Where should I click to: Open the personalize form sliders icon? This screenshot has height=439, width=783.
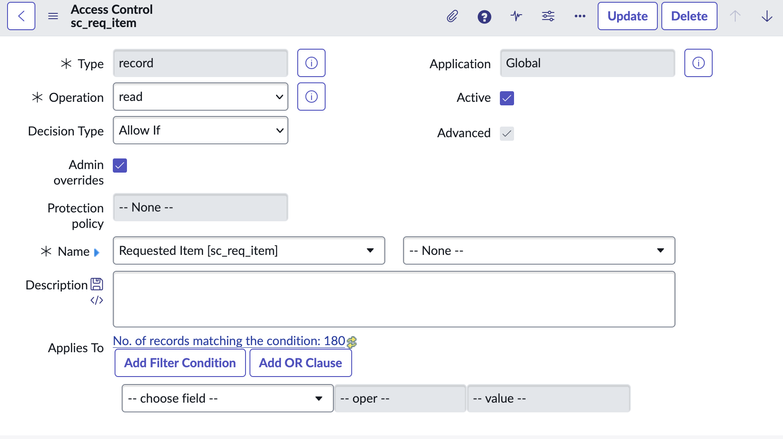548,16
